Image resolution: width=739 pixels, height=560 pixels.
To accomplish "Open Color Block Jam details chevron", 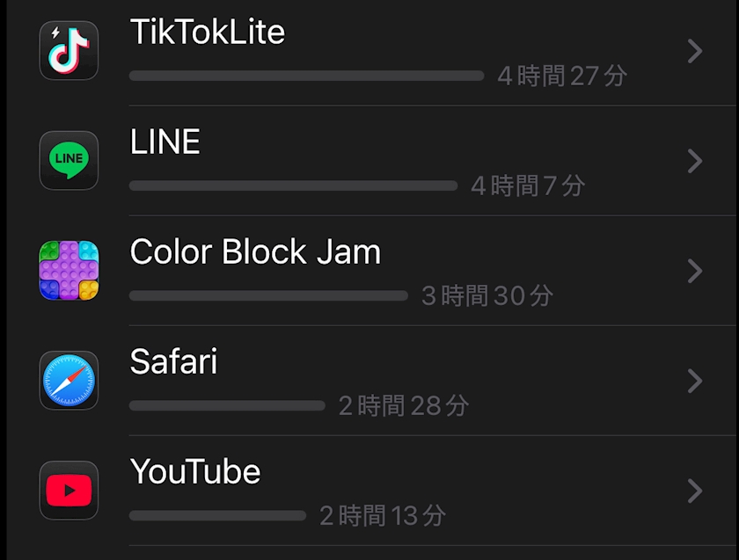I will click(695, 271).
